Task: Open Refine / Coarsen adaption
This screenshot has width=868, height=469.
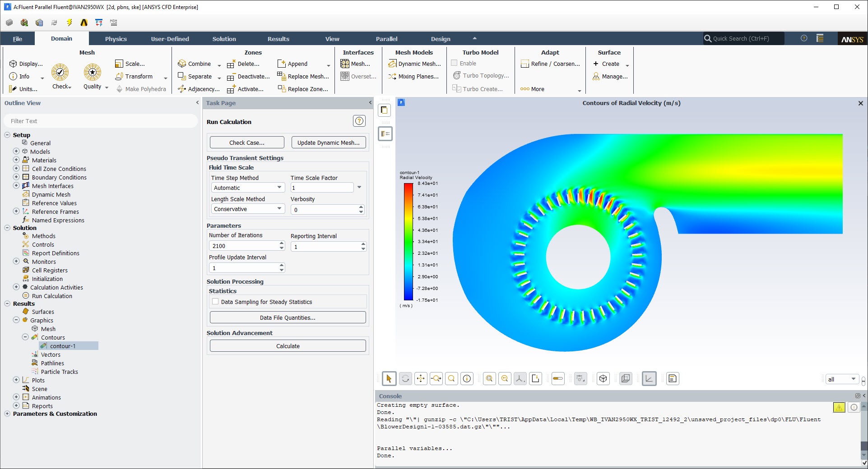Action: (550, 64)
